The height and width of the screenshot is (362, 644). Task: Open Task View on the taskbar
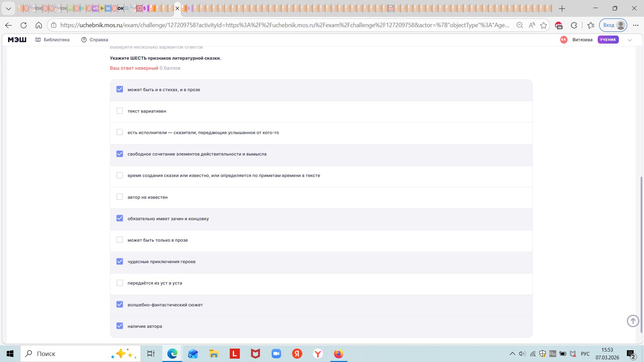[151, 354]
